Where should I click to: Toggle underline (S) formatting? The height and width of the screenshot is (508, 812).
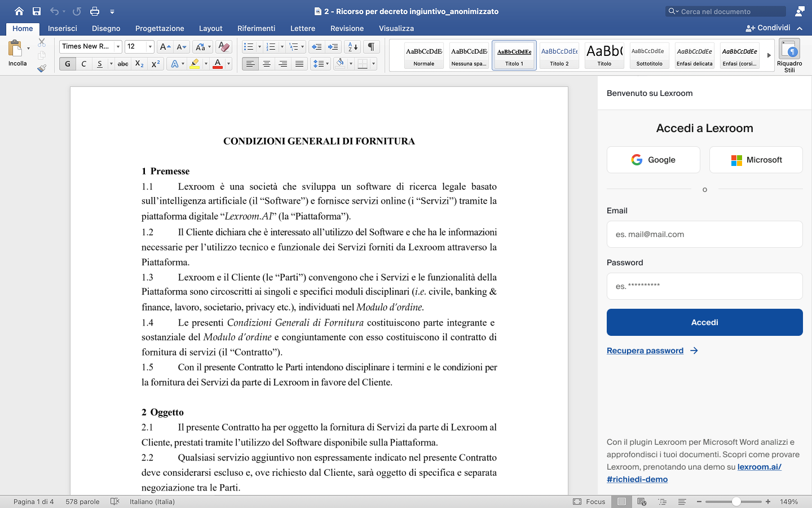pyautogui.click(x=99, y=64)
